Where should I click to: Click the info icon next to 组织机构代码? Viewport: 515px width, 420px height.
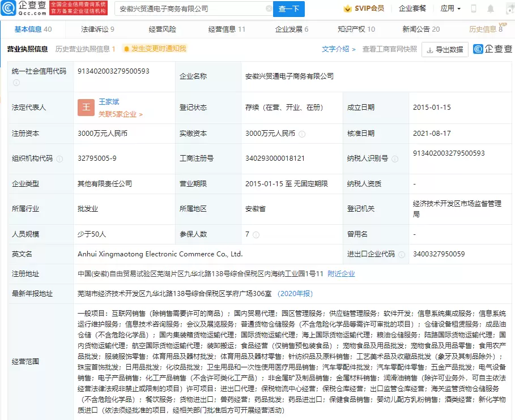[x=59, y=159]
